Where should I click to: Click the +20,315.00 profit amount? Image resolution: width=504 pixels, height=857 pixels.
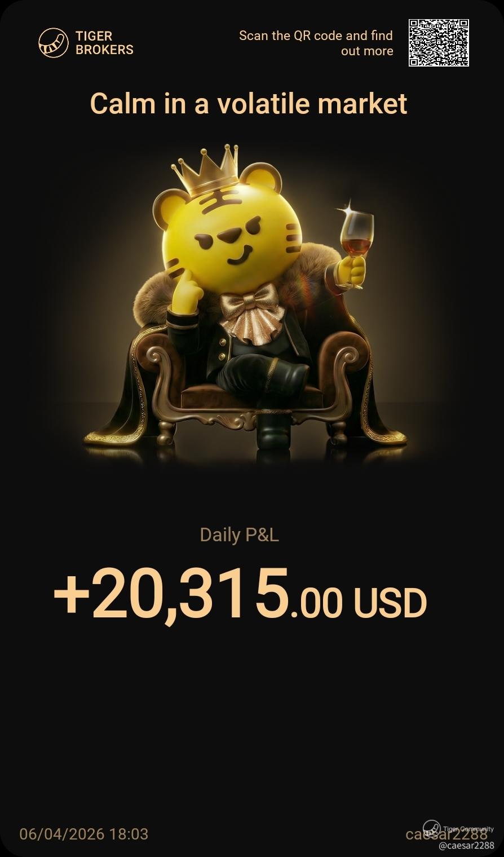point(198,594)
